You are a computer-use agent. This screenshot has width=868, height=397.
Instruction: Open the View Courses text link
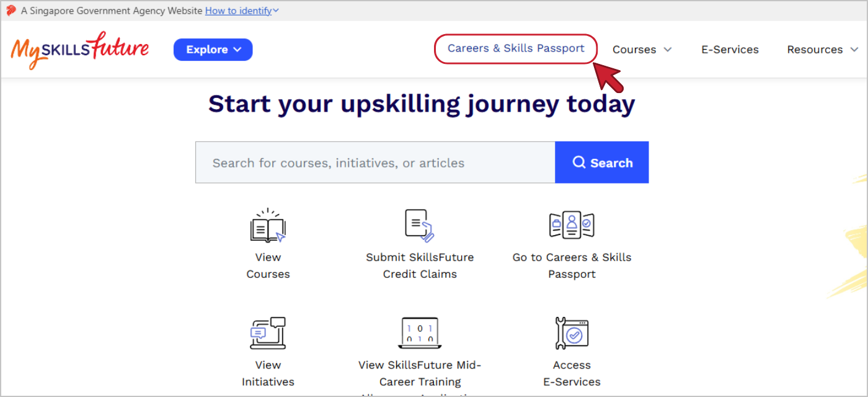click(x=268, y=265)
